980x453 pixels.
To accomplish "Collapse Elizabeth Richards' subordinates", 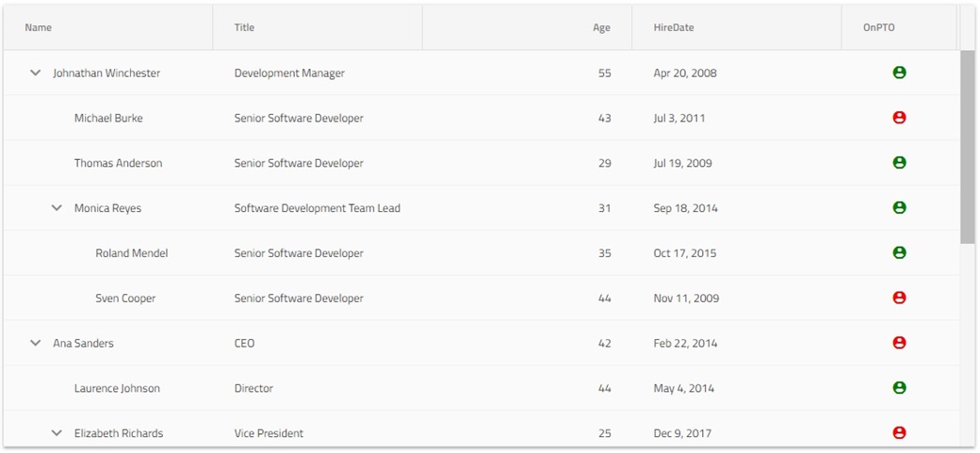I will [x=57, y=433].
